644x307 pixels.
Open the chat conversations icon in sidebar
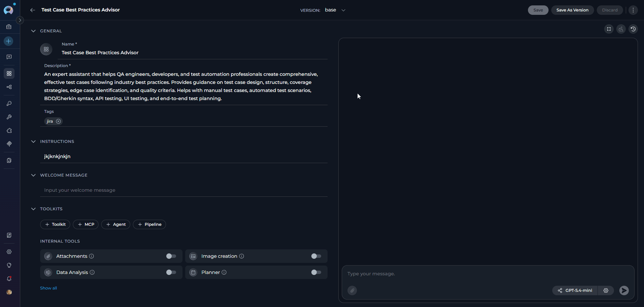point(9,57)
